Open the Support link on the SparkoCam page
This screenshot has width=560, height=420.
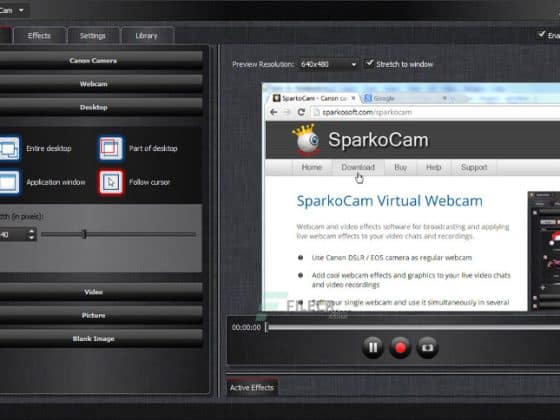(x=474, y=167)
